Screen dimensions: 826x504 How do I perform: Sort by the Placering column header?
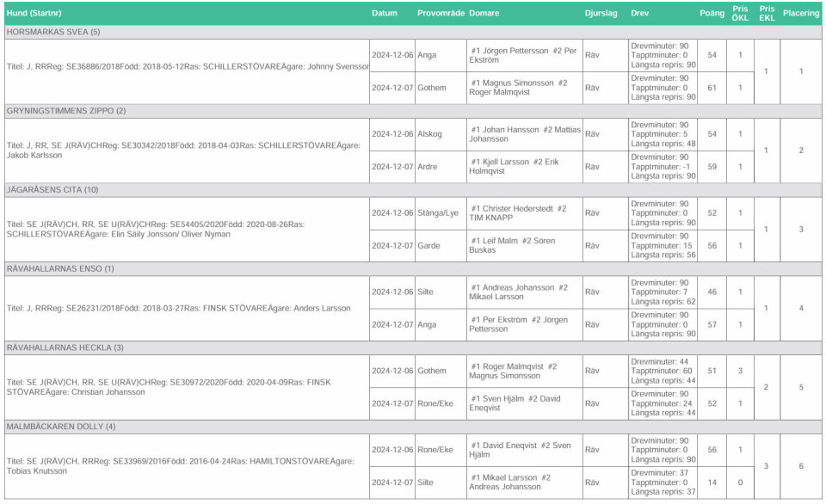[x=800, y=14]
